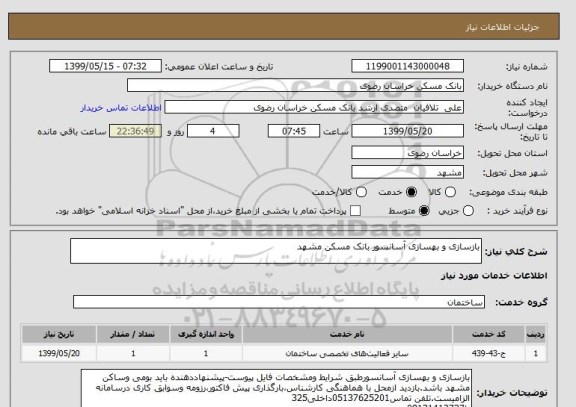Screen dimensions: 576x407
Task: Click the اطلاعات خدمات مورد نیاز heading
Action: (x=494, y=276)
